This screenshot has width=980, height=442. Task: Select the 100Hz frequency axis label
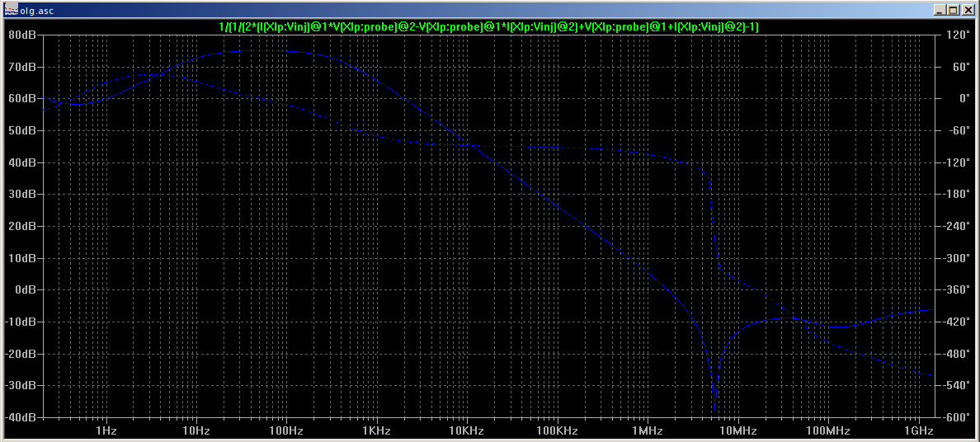(x=286, y=430)
